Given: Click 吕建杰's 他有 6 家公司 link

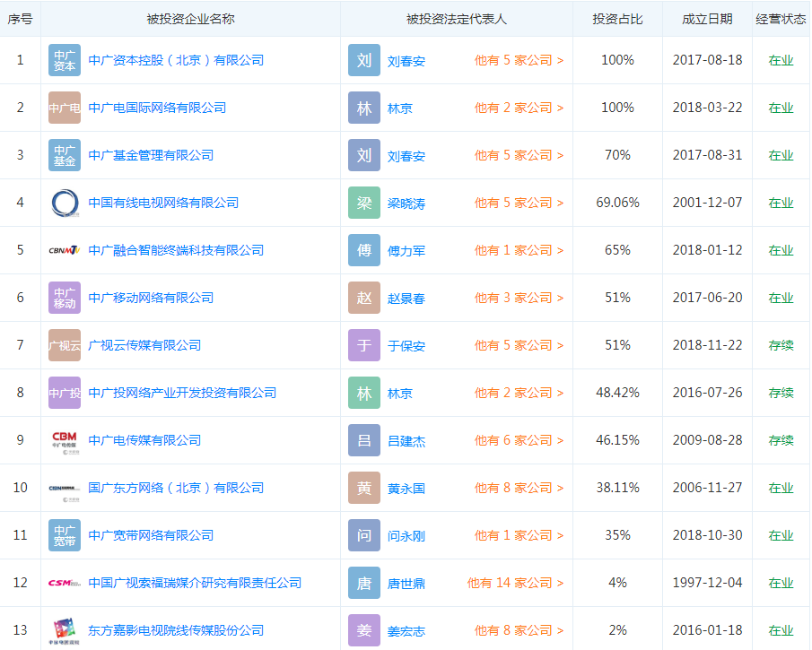Looking at the screenshot, I should tap(519, 440).
